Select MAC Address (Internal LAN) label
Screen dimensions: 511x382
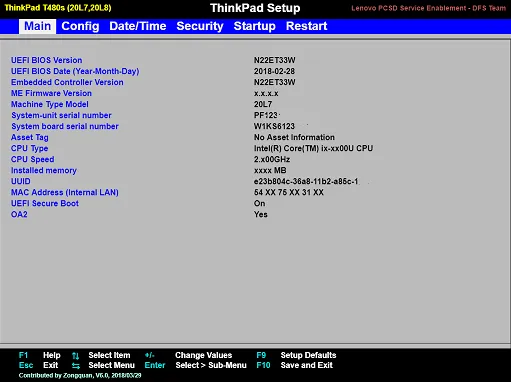(65, 192)
